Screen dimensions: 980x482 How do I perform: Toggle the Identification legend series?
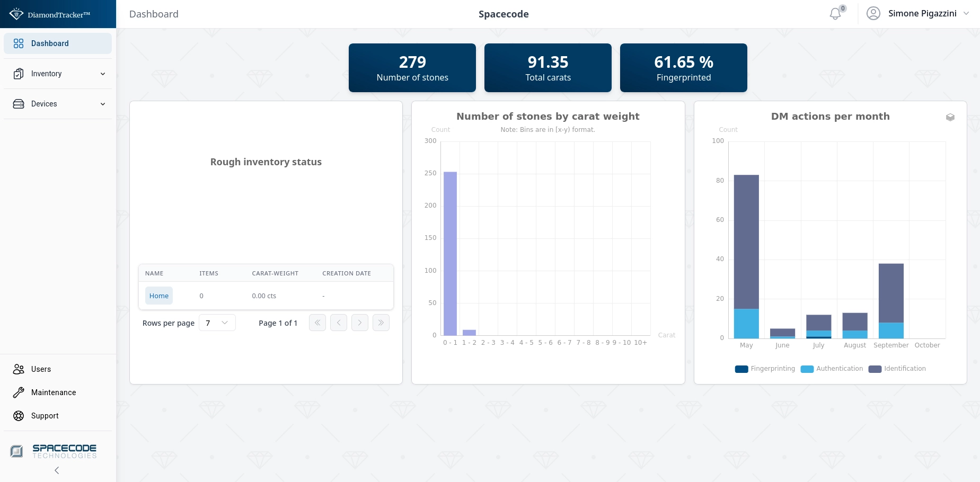coord(897,369)
